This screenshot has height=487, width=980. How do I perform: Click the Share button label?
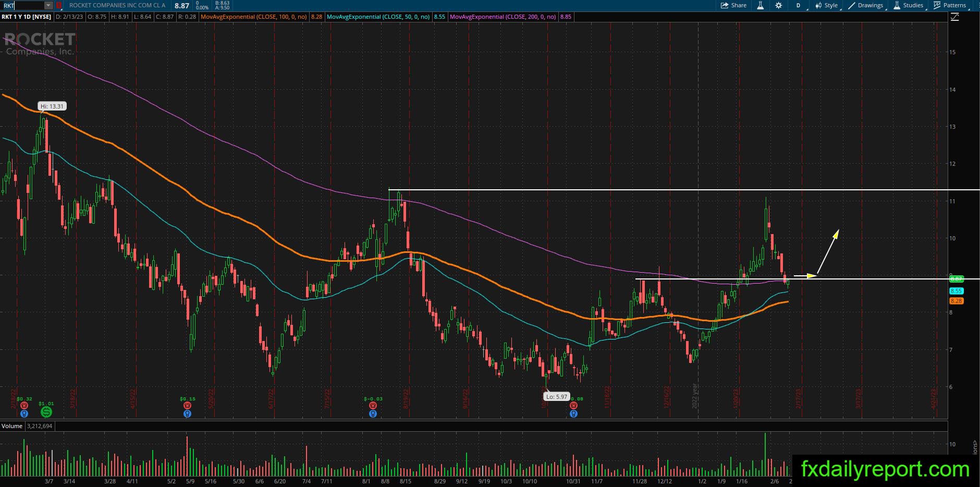pyautogui.click(x=739, y=5)
